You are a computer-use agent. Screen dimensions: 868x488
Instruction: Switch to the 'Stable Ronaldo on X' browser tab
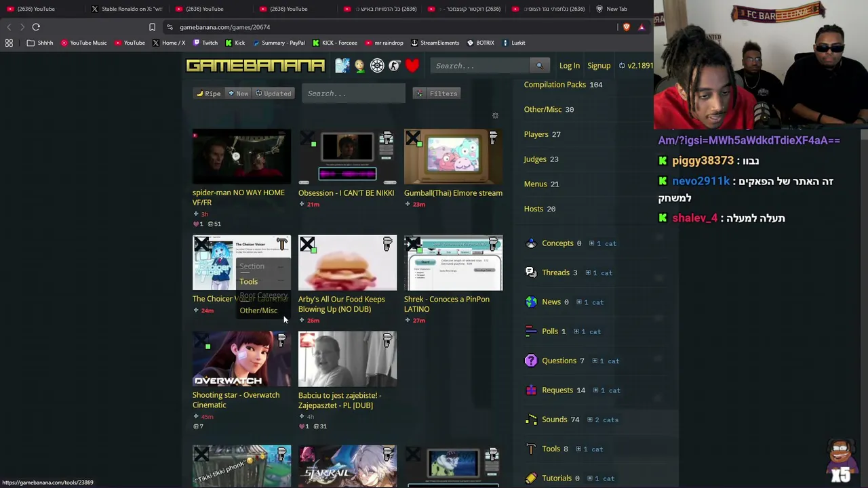click(126, 9)
